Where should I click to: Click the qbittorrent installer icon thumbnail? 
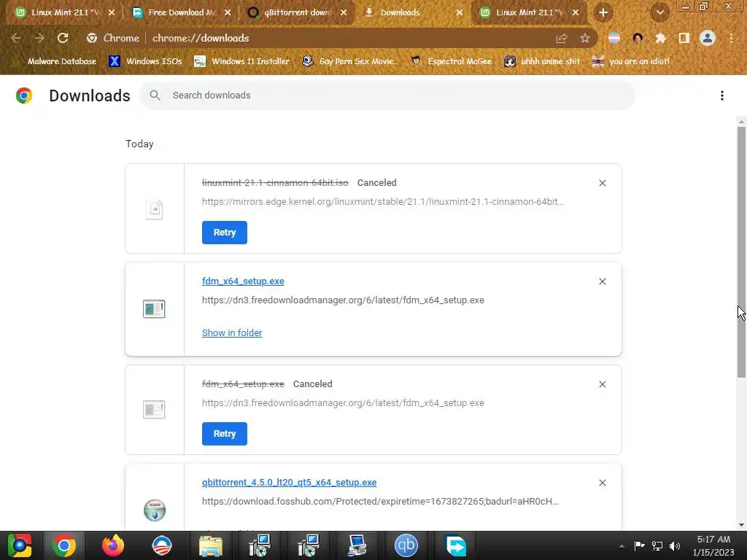[155, 510]
